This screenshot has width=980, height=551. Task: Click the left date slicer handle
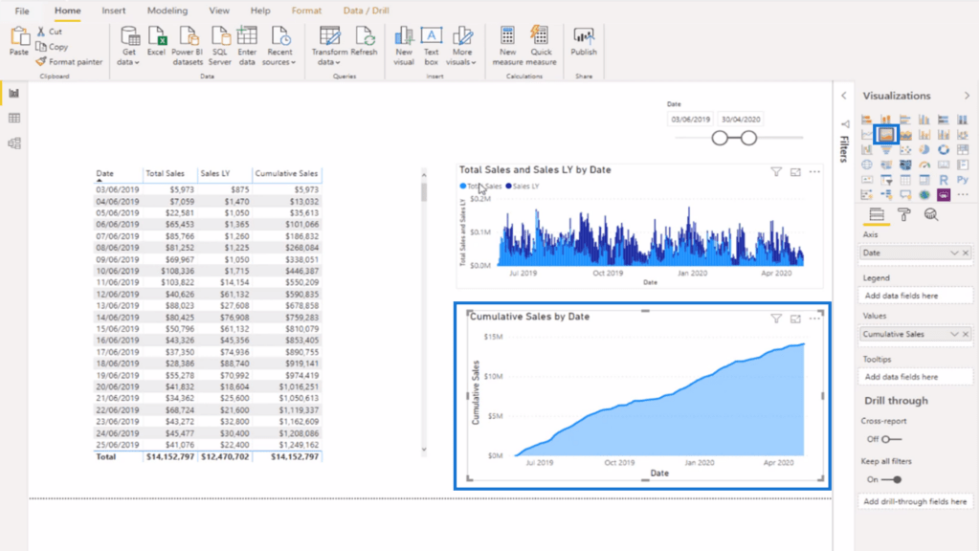click(720, 138)
